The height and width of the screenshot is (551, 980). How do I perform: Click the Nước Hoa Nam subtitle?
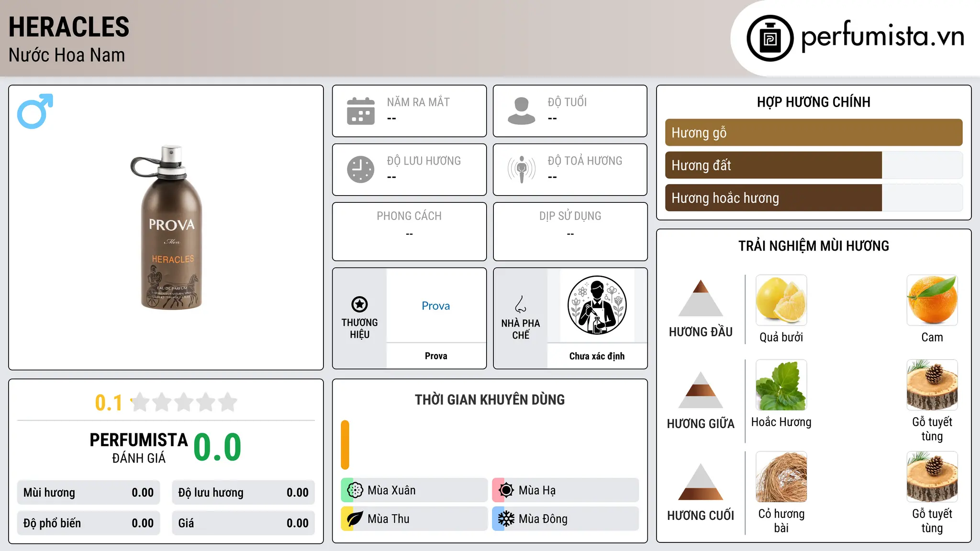tap(67, 55)
